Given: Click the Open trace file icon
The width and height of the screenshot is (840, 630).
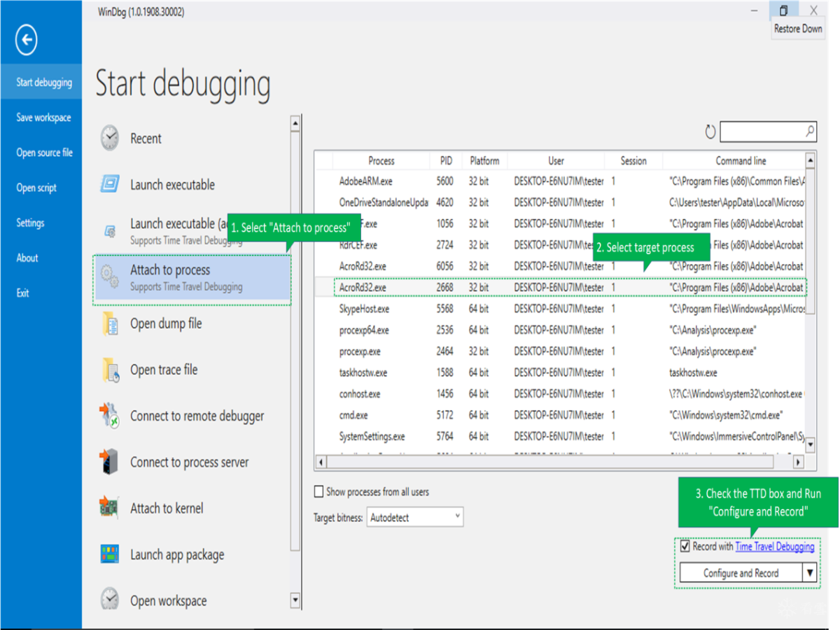Looking at the screenshot, I should [110, 370].
